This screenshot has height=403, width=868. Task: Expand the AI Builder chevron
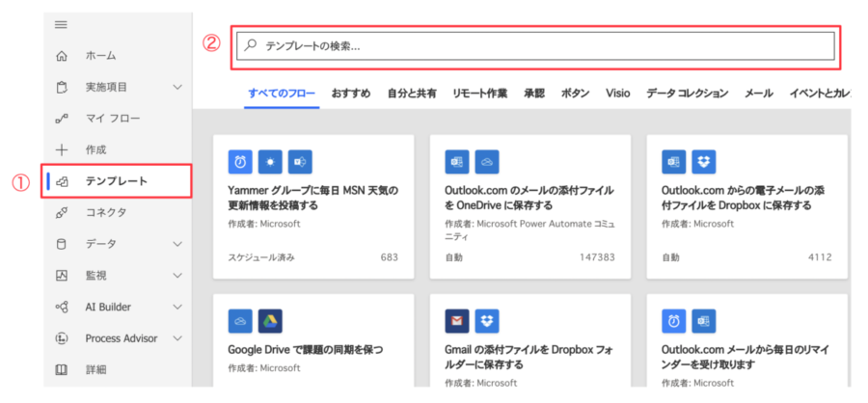pyautogui.click(x=177, y=307)
